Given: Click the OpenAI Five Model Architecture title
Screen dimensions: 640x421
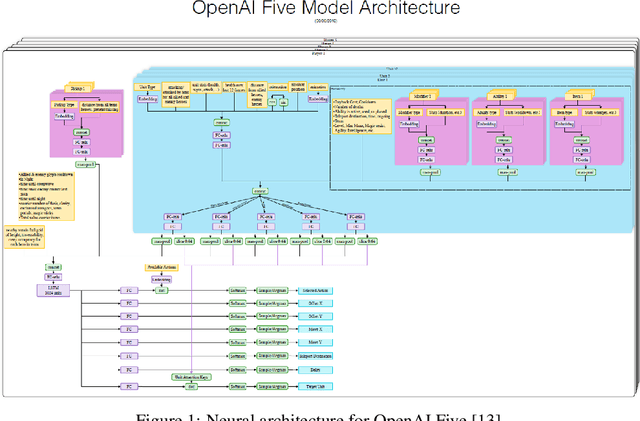Looking at the screenshot, I should pos(319,9).
